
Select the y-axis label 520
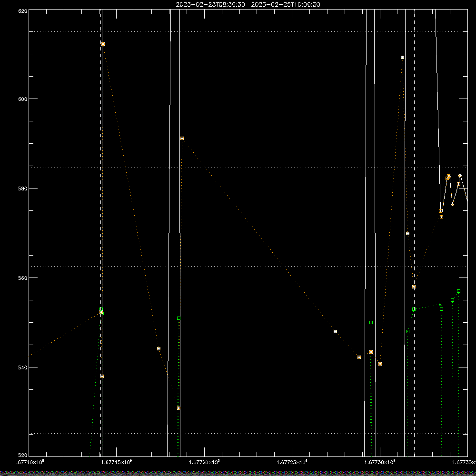coord(23,456)
